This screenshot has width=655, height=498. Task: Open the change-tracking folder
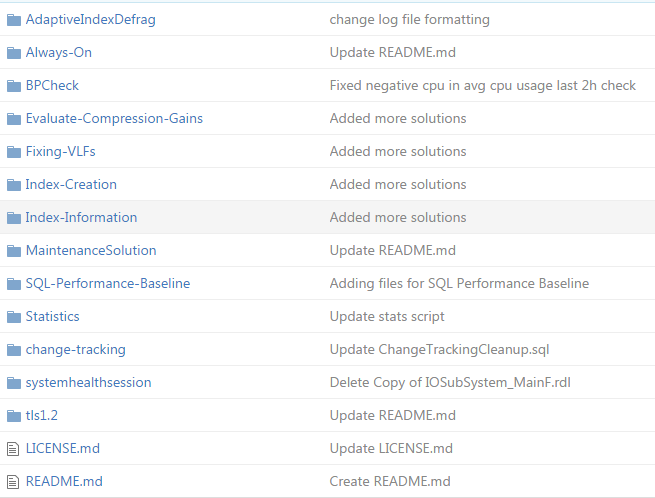click(75, 350)
